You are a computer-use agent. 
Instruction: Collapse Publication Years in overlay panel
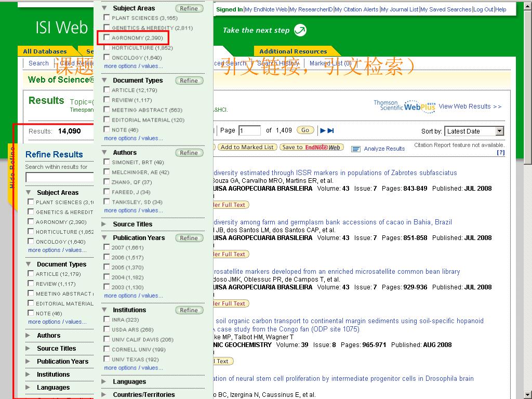pyautogui.click(x=104, y=238)
